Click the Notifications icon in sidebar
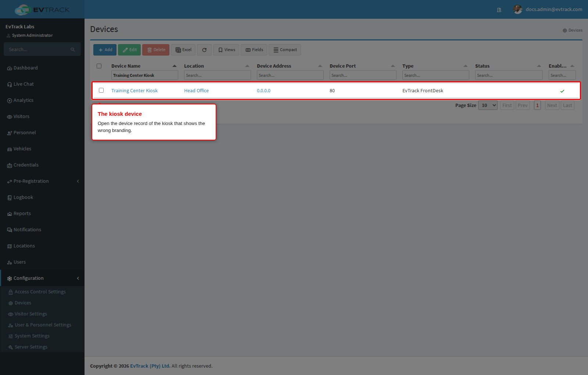This screenshot has height=375, width=588. [10, 230]
